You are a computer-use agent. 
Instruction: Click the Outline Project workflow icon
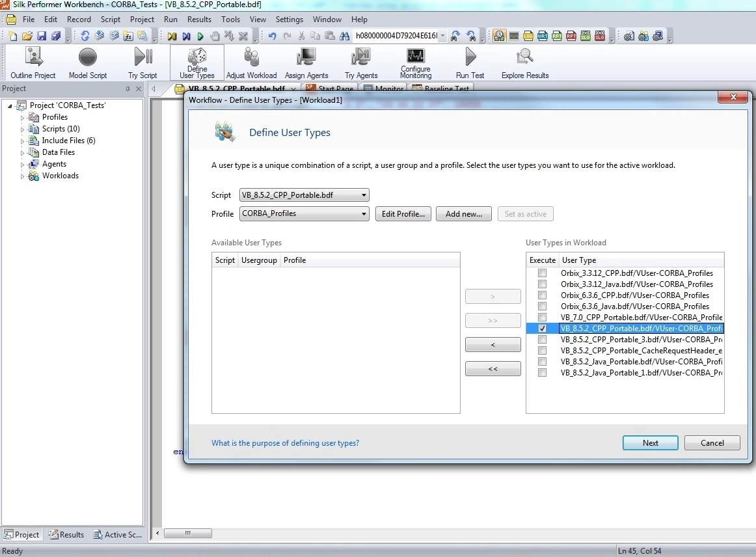tap(33, 62)
